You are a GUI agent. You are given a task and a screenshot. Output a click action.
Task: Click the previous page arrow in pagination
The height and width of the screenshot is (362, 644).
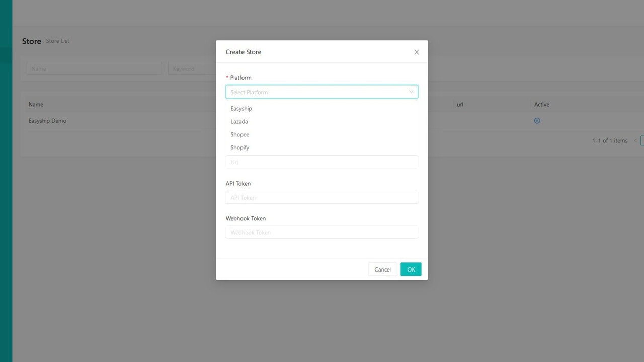tap(635, 141)
